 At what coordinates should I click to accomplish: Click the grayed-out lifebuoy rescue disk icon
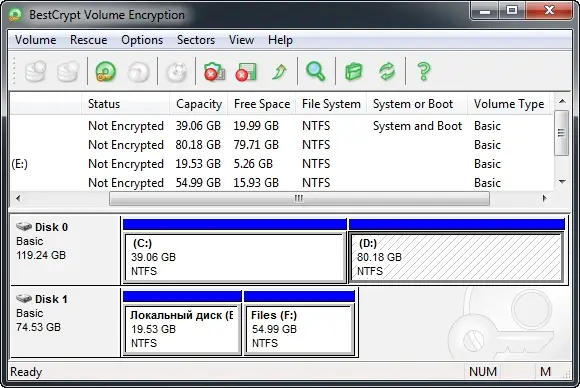point(176,71)
